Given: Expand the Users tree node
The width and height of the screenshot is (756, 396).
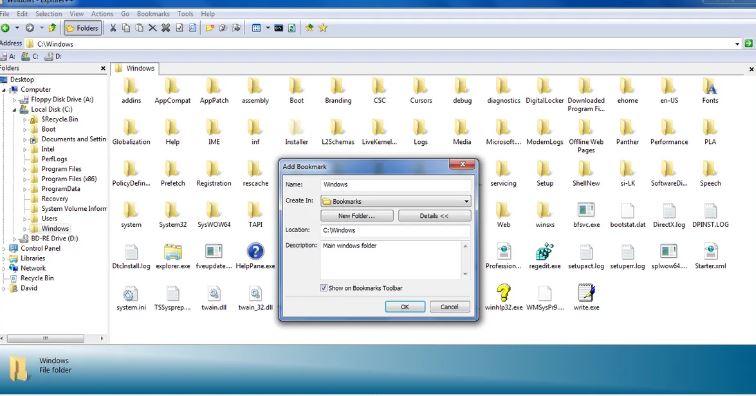Looking at the screenshot, I should (25, 218).
